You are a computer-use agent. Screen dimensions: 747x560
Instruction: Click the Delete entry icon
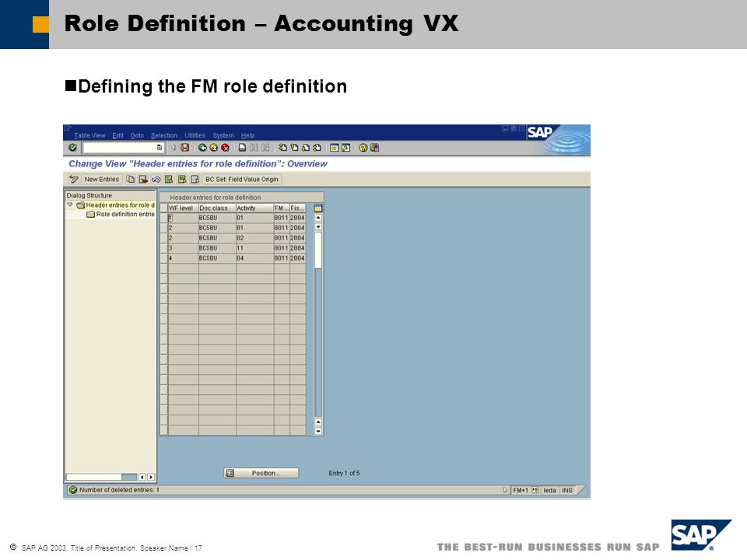point(143,179)
